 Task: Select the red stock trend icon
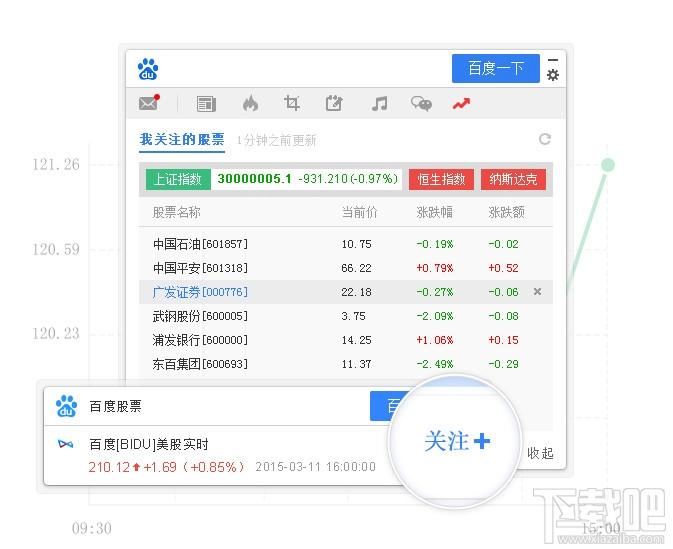click(x=461, y=103)
